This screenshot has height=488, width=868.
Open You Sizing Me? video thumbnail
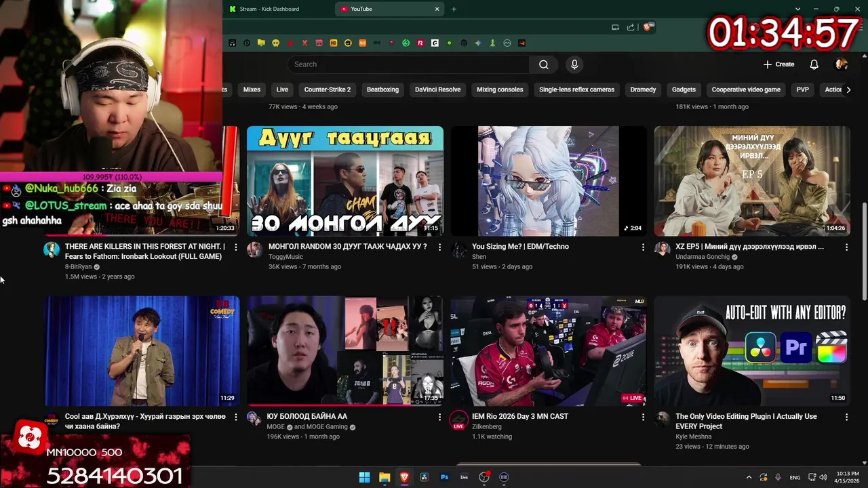549,181
